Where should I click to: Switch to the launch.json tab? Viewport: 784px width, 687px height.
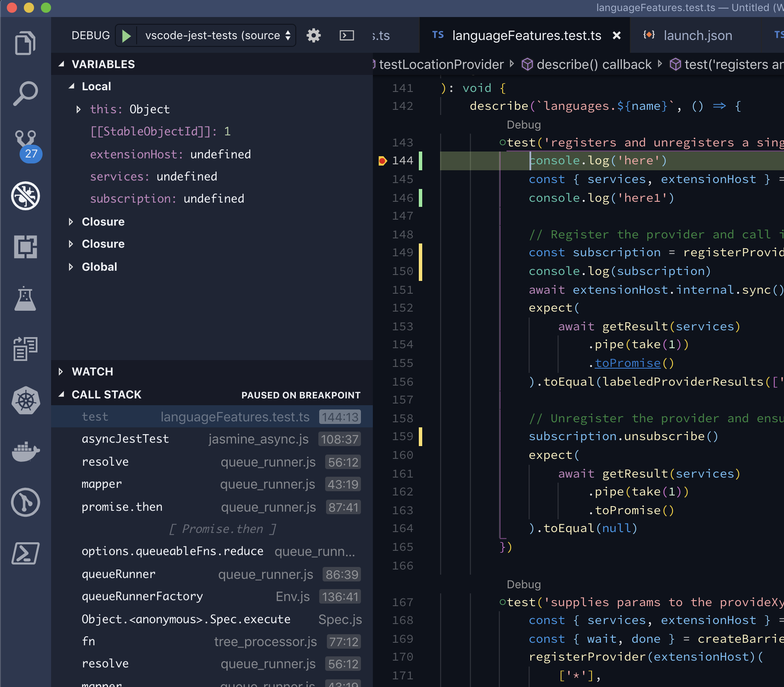697,35
